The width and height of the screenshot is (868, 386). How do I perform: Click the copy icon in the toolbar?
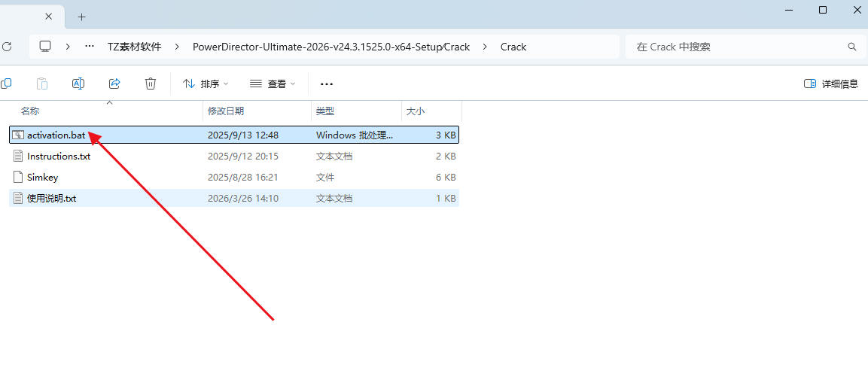6,84
